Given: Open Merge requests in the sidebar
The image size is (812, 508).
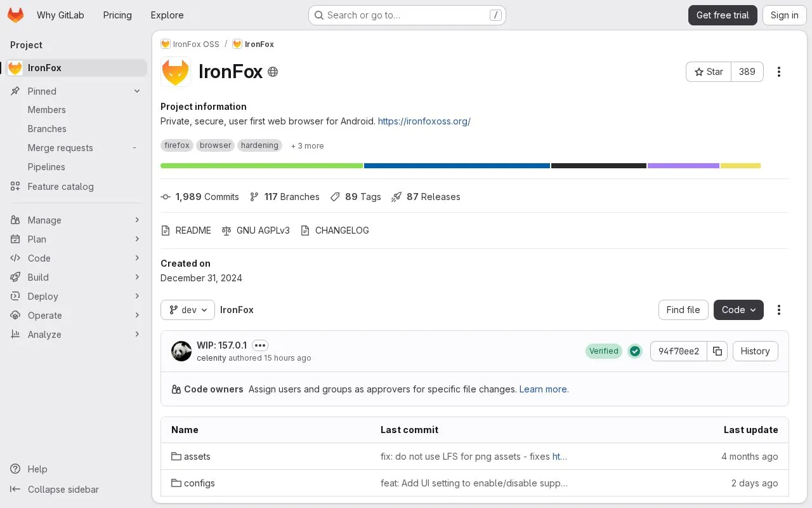Looking at the screenshot, I should click(60, 148).
